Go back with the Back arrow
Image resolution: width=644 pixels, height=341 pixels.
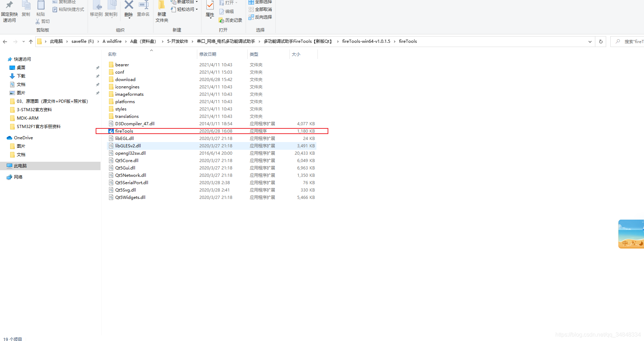click(5, 41)
